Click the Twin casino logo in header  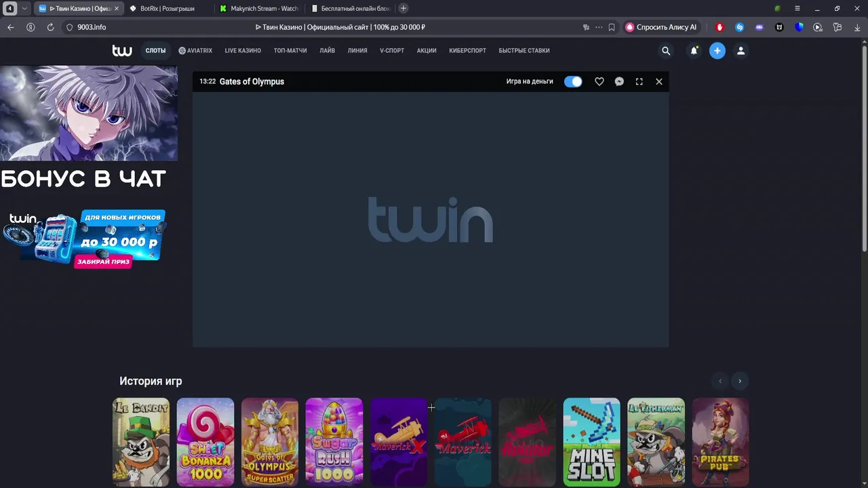122,51
